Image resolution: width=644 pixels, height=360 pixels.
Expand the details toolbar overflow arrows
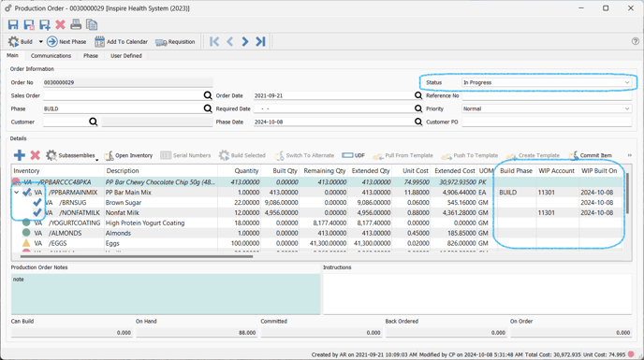tap(629, 155)
